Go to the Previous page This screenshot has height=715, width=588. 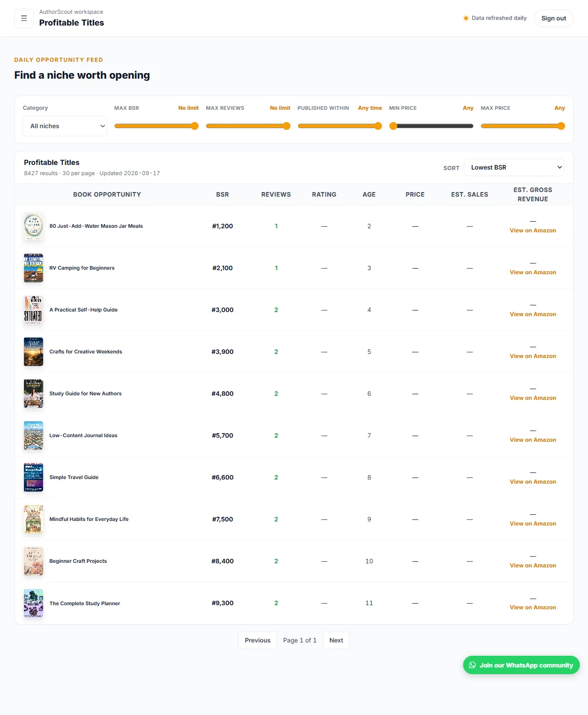(x=258, y=640)
